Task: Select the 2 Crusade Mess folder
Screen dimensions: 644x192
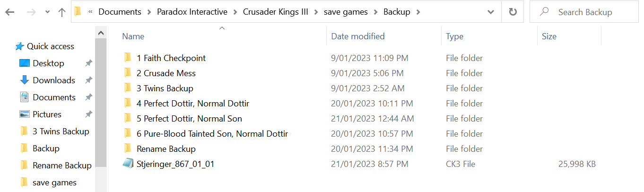Action: click(x=166, y=73)
